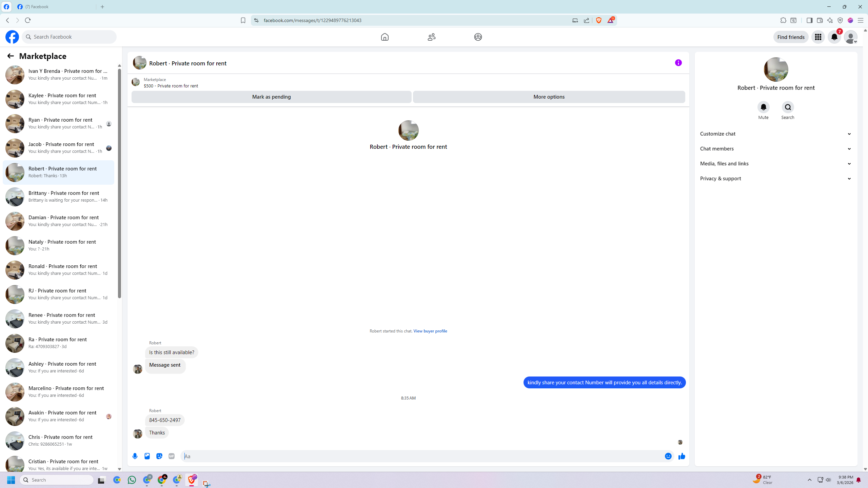Toggle Brave Shields icon in address bar

599,20
